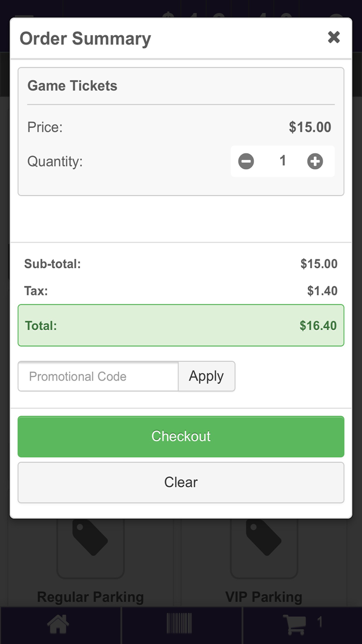This screenshot has height=644, width=362.
Task: Open the barcode scanner icon
Action: tap(179, 624)
